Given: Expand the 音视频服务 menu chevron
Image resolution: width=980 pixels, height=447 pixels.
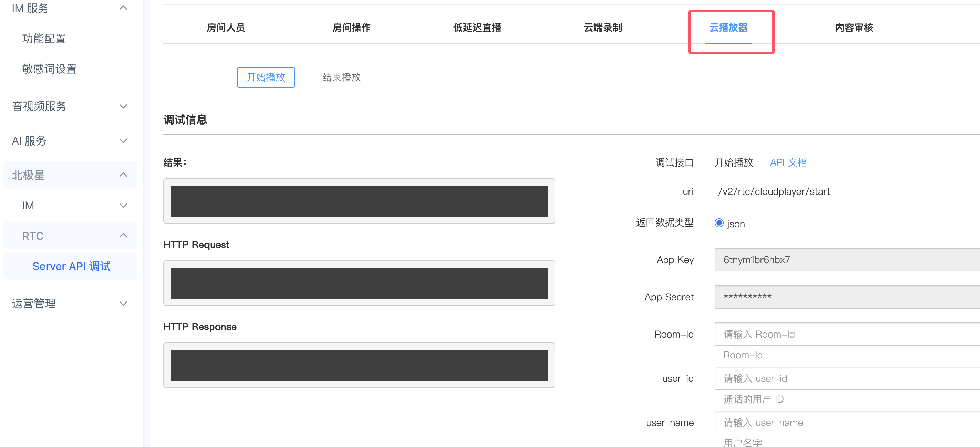Looking at the screenshot, I should (x=123, y=106).
